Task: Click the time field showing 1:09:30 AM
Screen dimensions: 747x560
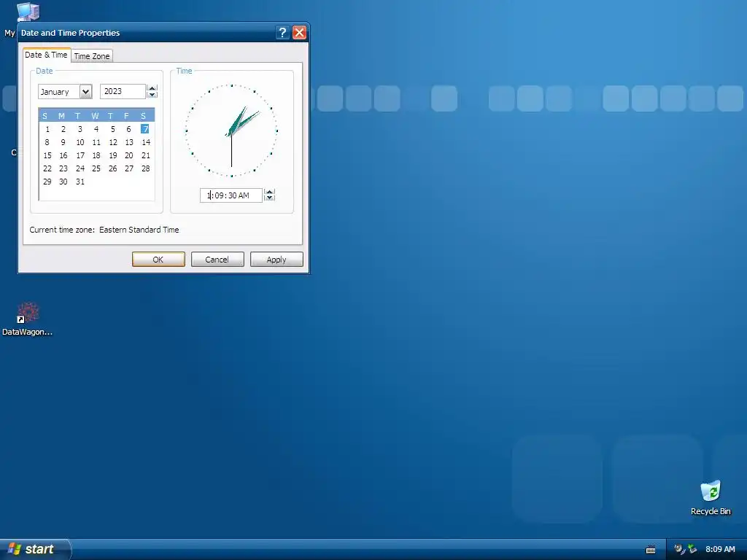Action: 231,195
